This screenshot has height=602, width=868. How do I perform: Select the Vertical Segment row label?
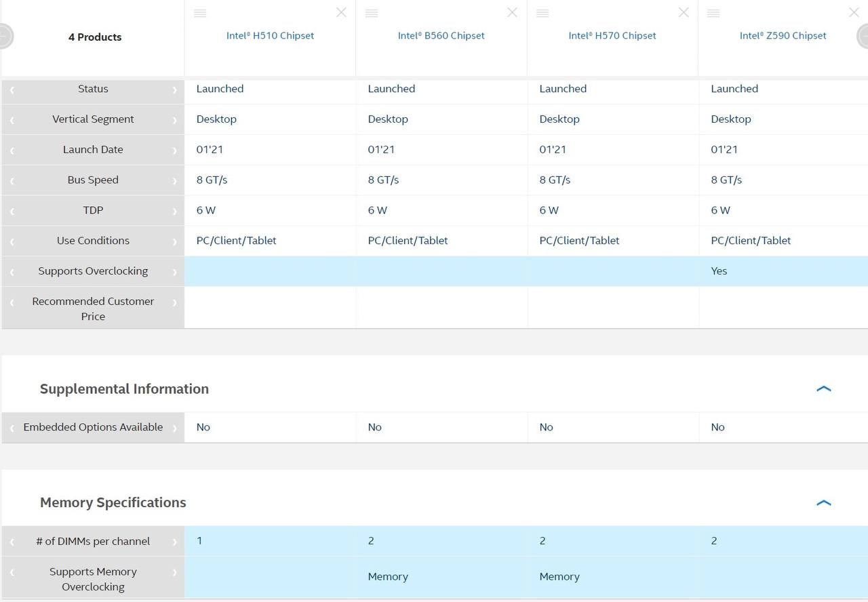tap(93, 119)
